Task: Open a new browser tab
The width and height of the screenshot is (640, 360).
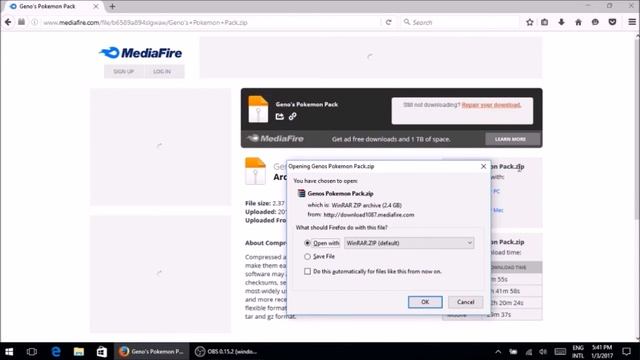Action: tap(112, 7)
